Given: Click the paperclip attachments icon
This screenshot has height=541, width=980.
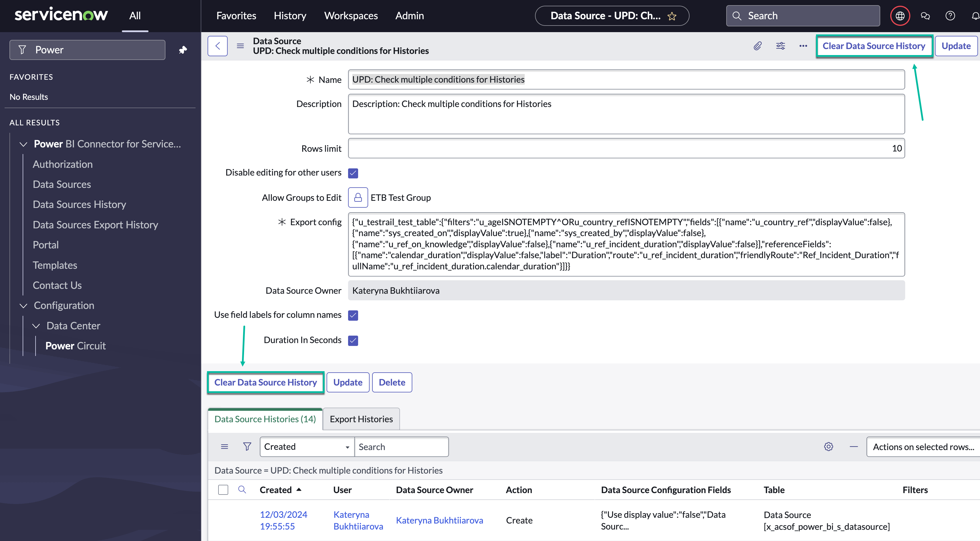Looking at the screenshot, I should (x=758, y=46).
